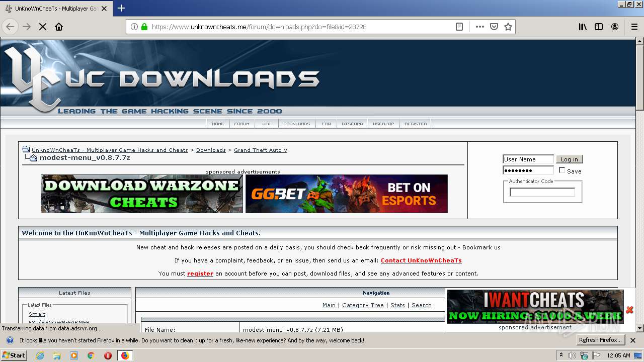644x362 pixels.
Task: Dismiss the Refresh Firefox notification bar
Action: [633, 340]
